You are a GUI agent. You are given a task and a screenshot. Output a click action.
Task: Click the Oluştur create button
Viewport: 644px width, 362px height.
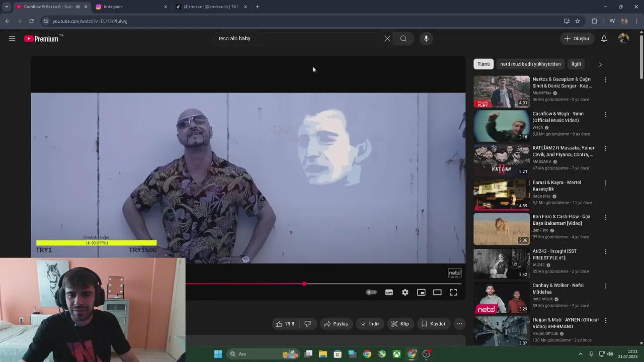(577, 39)
